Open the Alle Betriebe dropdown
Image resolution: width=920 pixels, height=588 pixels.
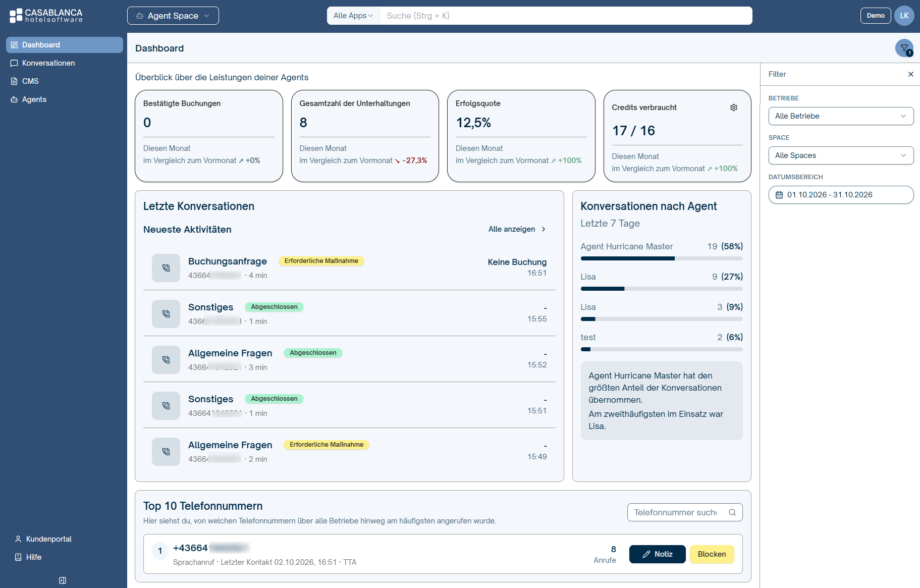coord(841,116)
